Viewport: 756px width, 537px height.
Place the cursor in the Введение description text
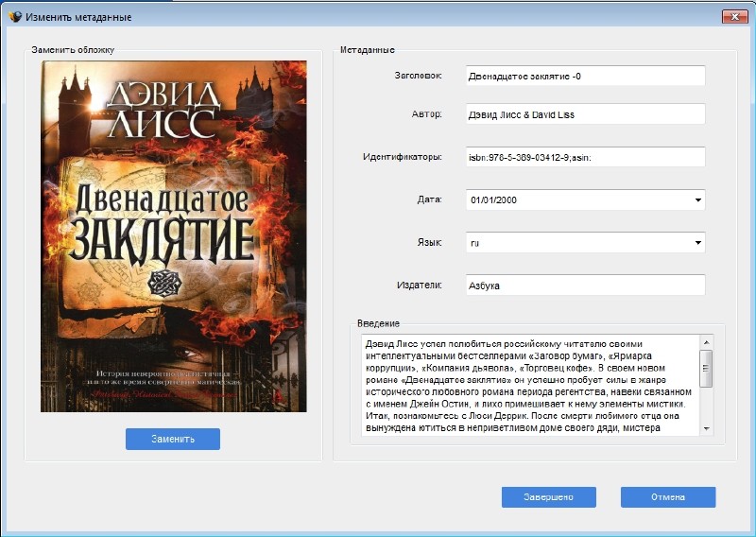coord(529,385)
